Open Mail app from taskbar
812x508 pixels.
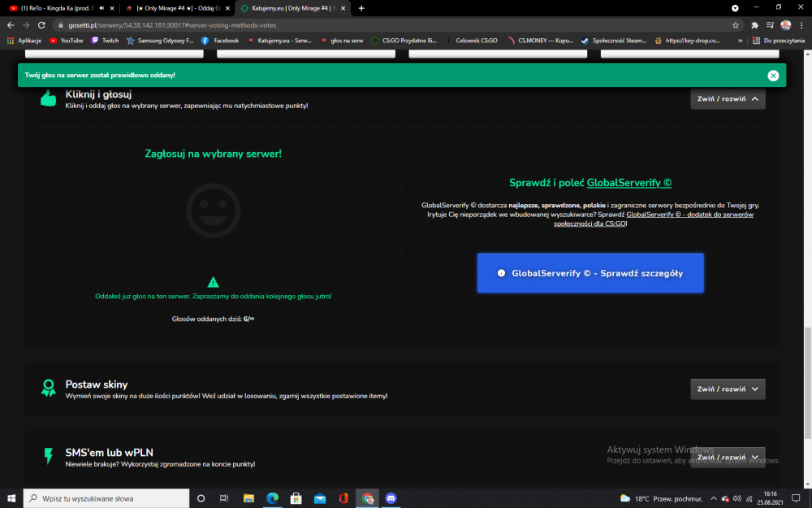click(x=320, y=498)
